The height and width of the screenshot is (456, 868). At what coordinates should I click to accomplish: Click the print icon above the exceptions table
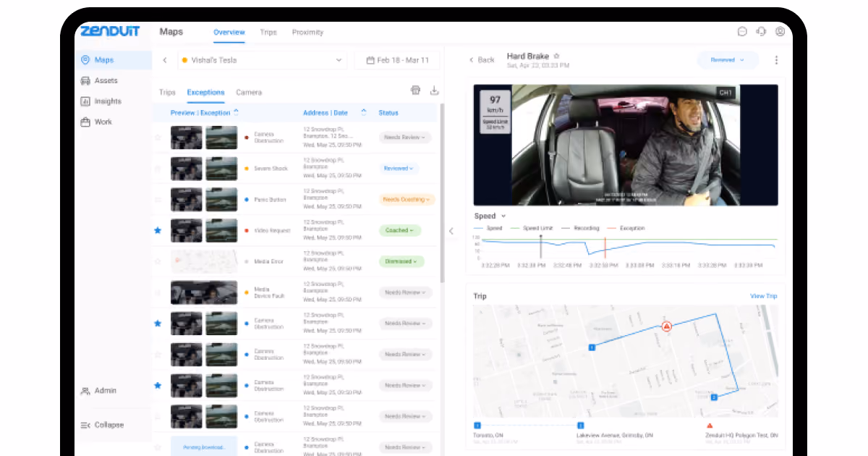tap(415, 90)
